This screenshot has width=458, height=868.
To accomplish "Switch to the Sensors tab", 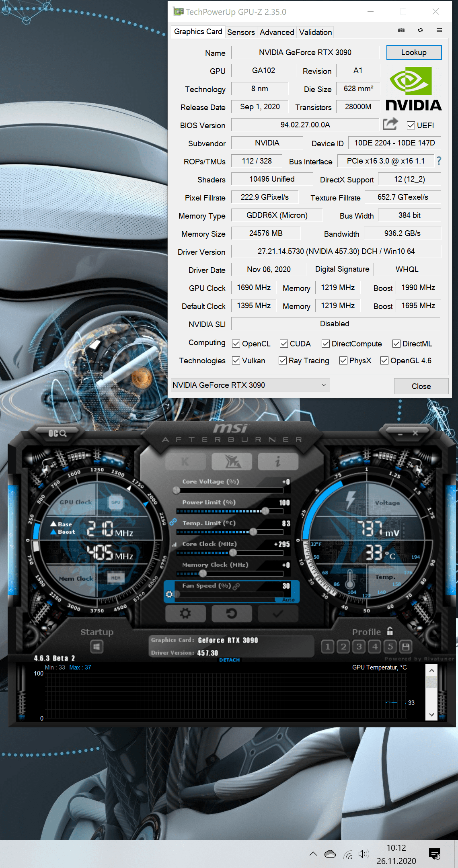I will [x=241, y=32].
